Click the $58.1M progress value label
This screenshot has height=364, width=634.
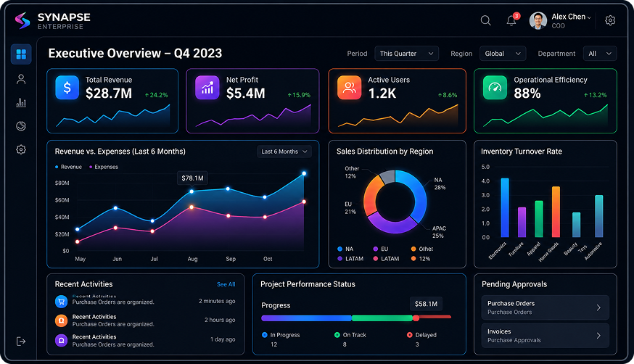pos(426,304)
